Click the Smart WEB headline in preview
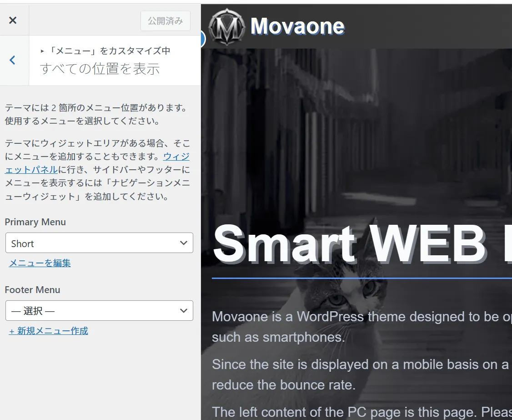 tap(362, 244)
